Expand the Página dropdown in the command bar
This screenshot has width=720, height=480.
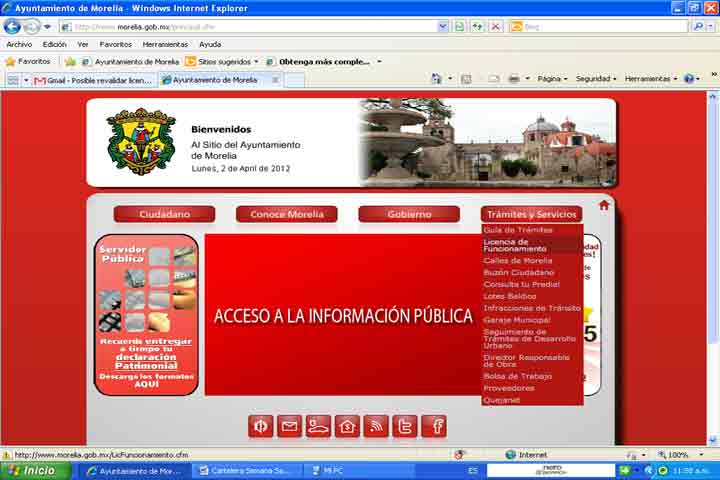point(552,79)
